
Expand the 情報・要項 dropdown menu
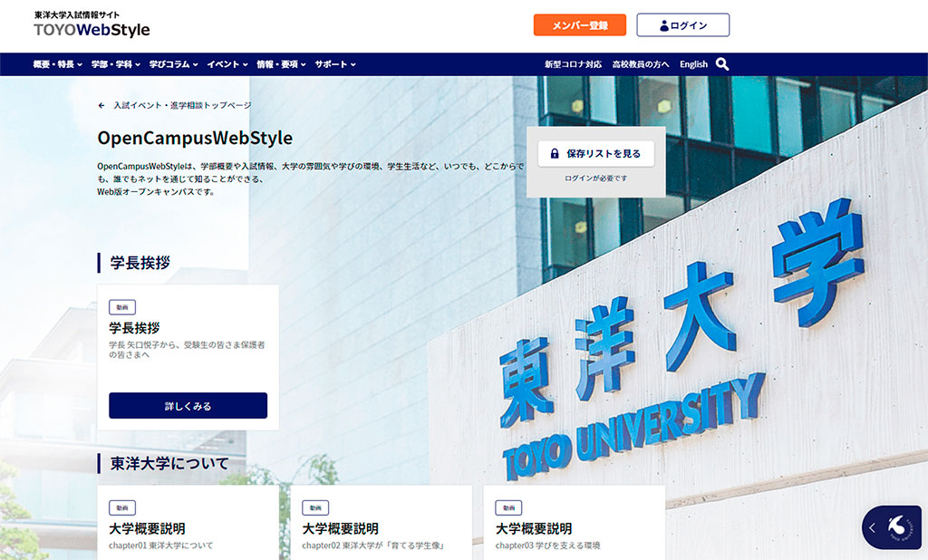[281, 64]
